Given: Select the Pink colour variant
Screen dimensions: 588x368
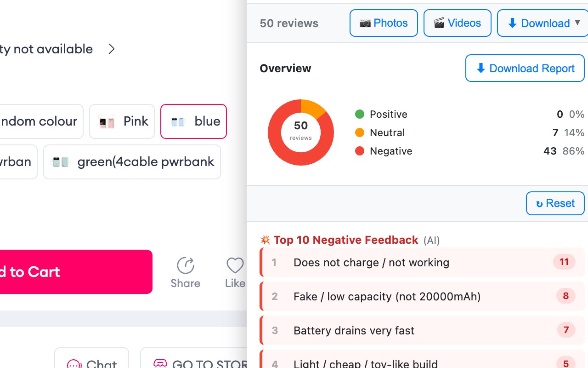Looking at the screenshot, I should tap(122, 121).
